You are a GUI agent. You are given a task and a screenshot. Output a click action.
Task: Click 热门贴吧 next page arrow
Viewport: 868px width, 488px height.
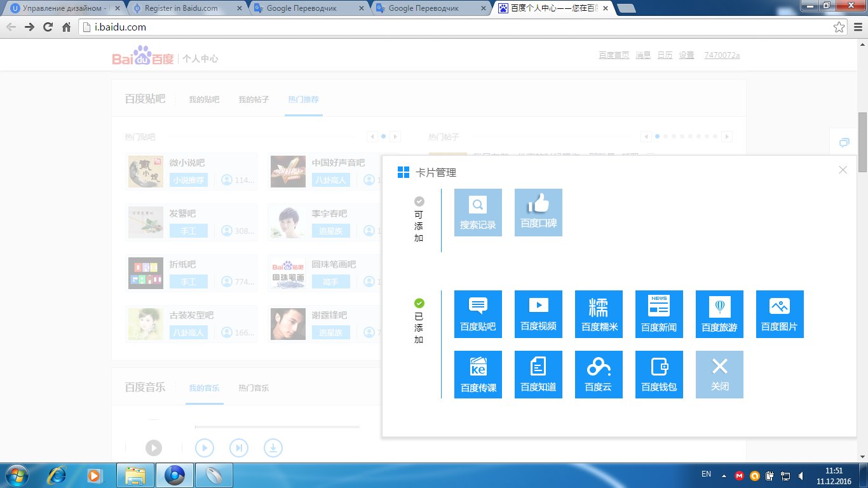pyautogui.click(x=395, y=137)
